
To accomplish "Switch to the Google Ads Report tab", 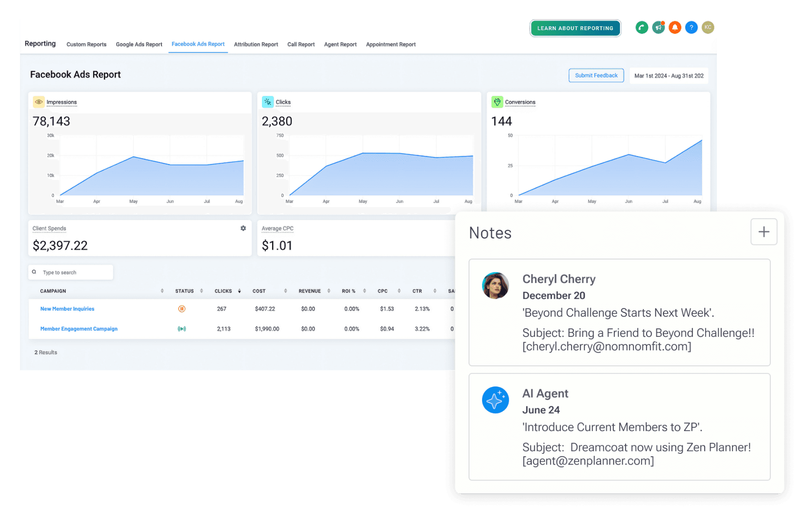I will (139, 45).
